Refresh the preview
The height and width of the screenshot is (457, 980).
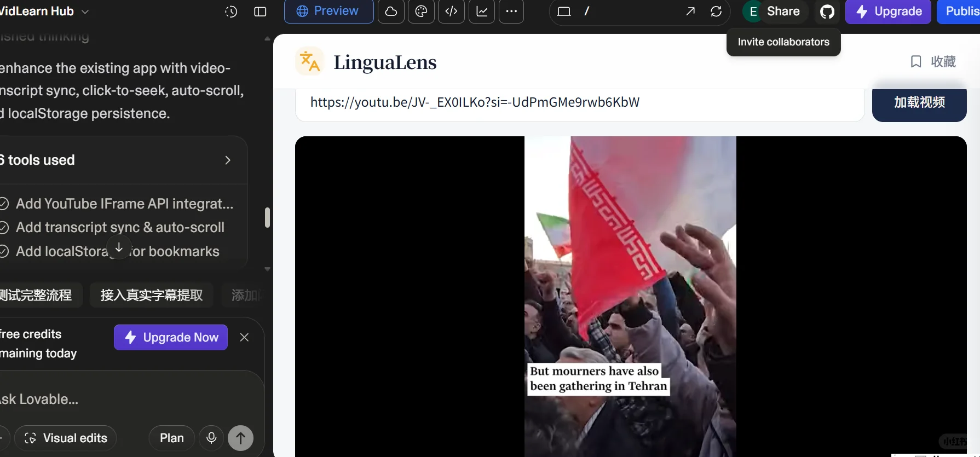716,11
